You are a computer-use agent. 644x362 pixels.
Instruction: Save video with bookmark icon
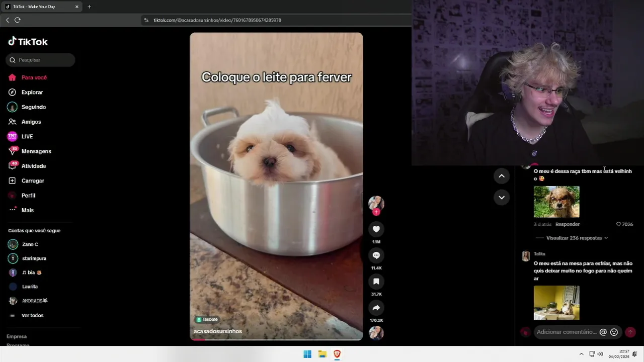coord(376,282)
